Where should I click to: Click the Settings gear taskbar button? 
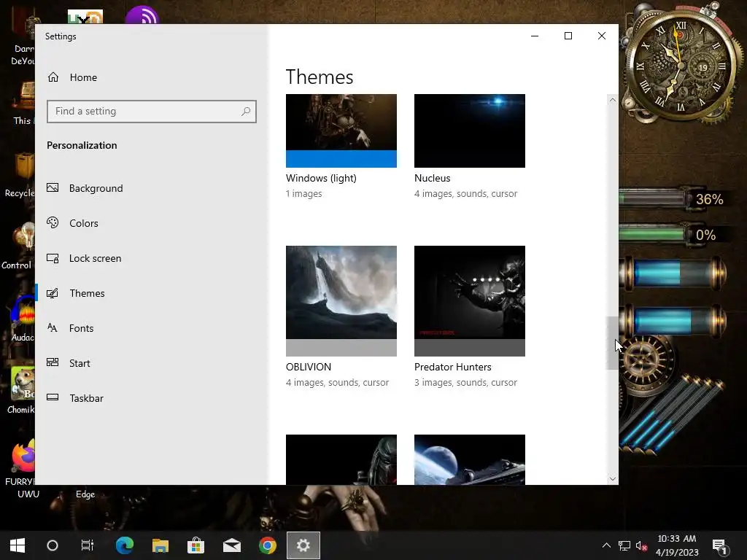[x=303, y=545]
